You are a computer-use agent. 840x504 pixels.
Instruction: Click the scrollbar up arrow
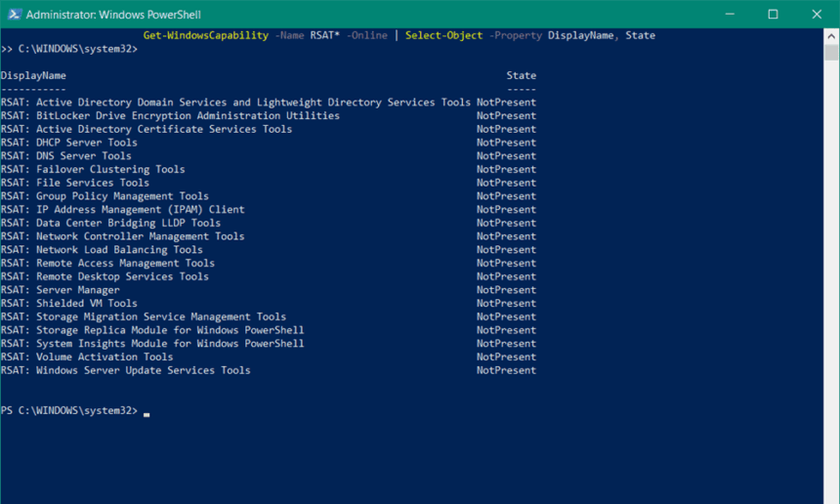pos(831,36)
